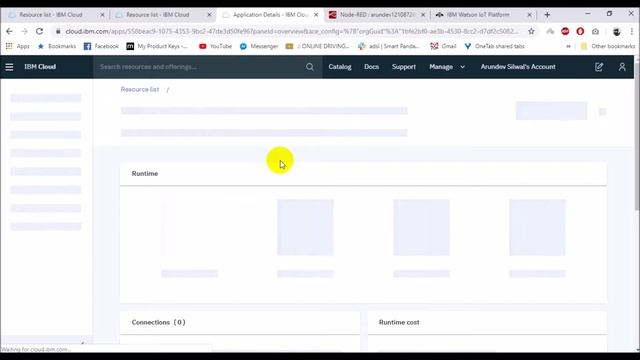Screen dimensions: 640x360
Task: Open the Bookmarks folder in bookmarks bar
Action: [x=56, y=46]
